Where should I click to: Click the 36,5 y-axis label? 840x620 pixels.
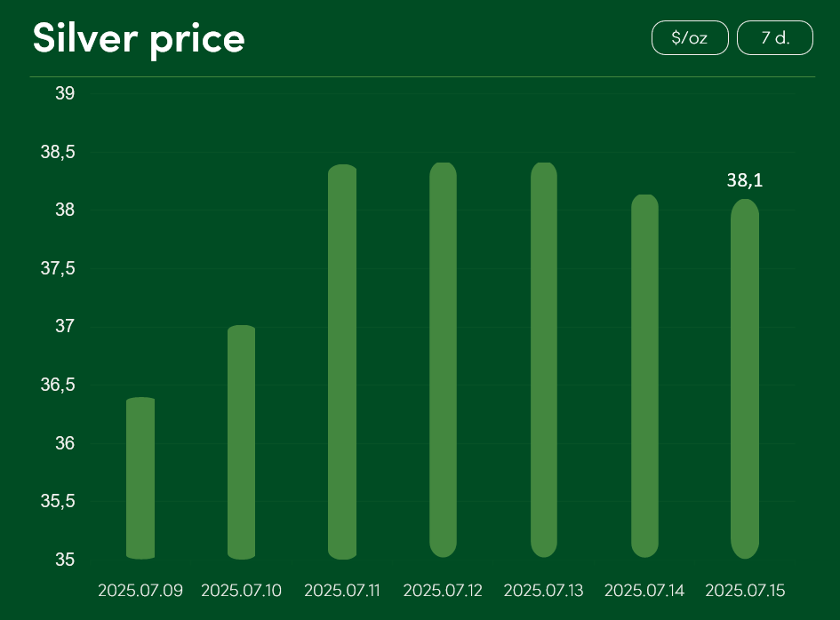[x=58, y=385]
